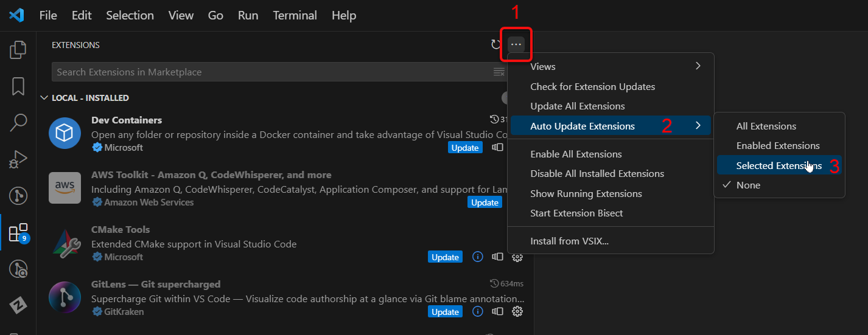
Task: Open the Run and Debug view
Action: (x=18, y=159)
